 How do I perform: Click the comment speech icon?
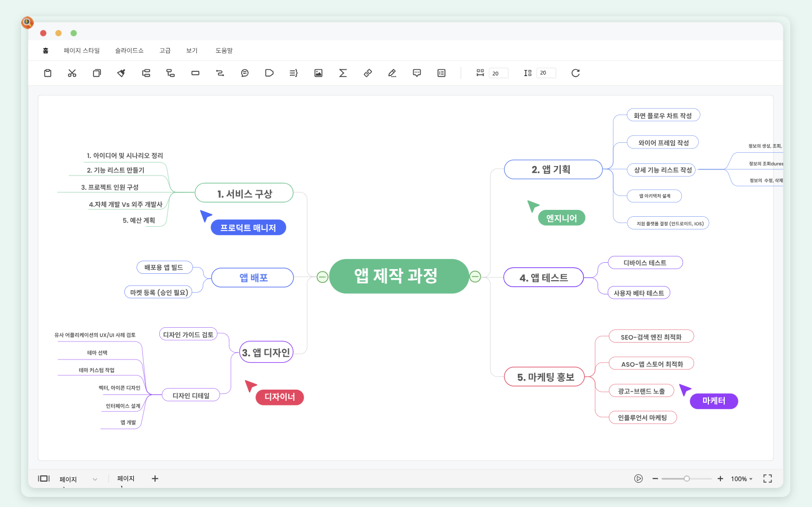pyautogui.click(x=417, y=73)
